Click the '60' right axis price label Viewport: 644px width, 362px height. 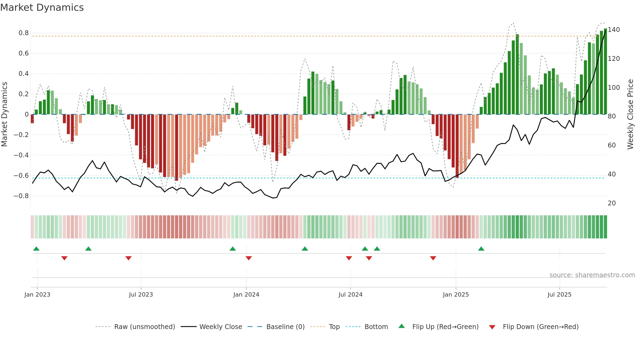click(612, 145)
